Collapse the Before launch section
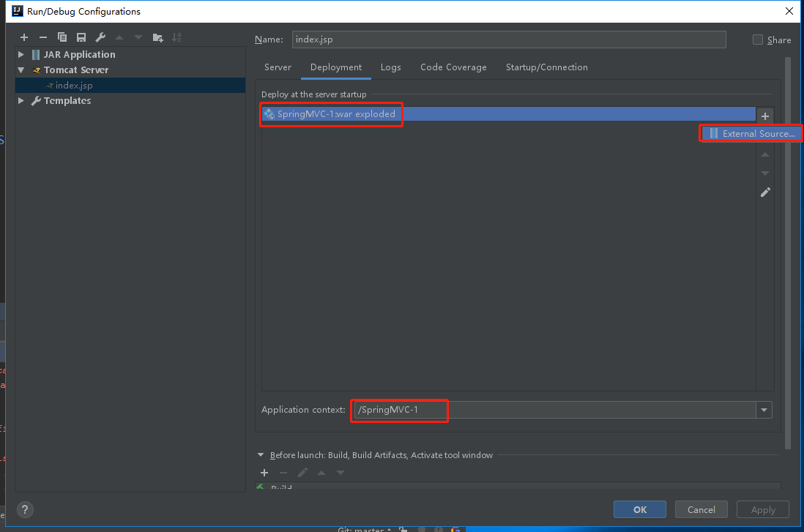 261,455
